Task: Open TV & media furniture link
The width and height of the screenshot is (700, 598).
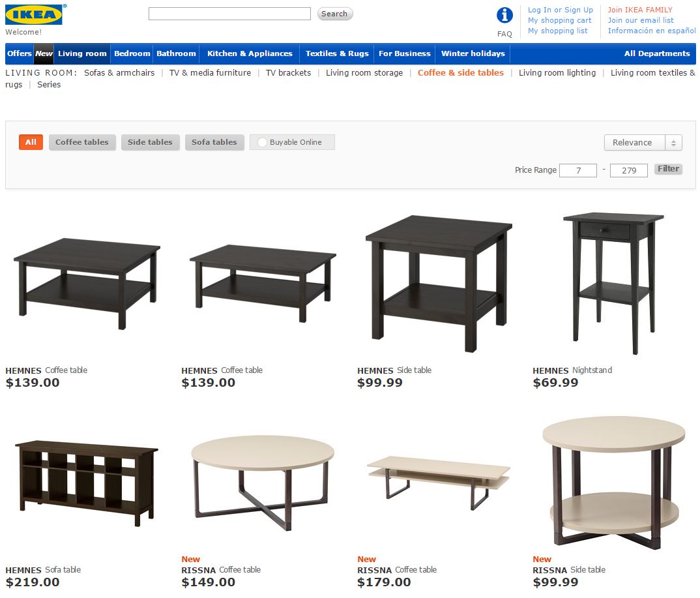Action: coord(210,73)
